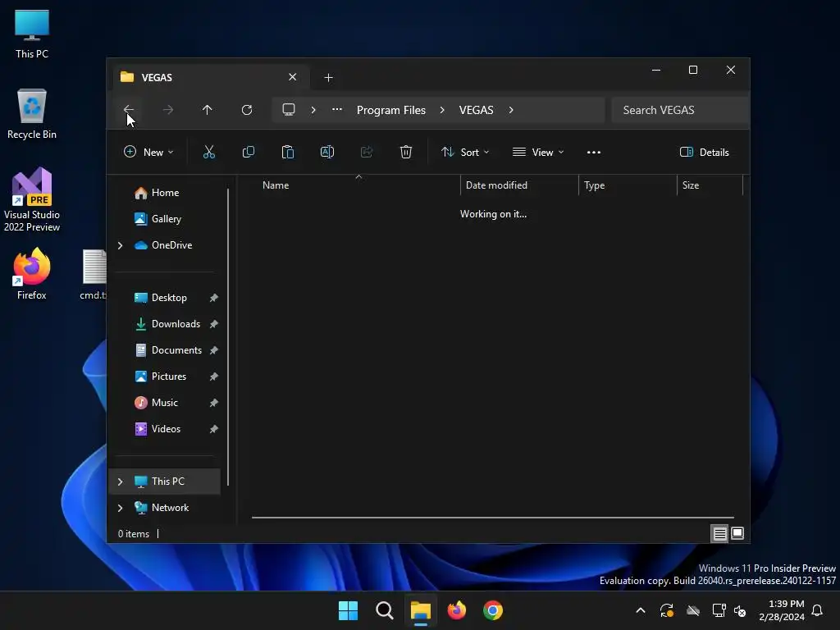This screenshot has width=840, height=630.
Task: Open the taskbar clock and date
Action: point(782,610)
